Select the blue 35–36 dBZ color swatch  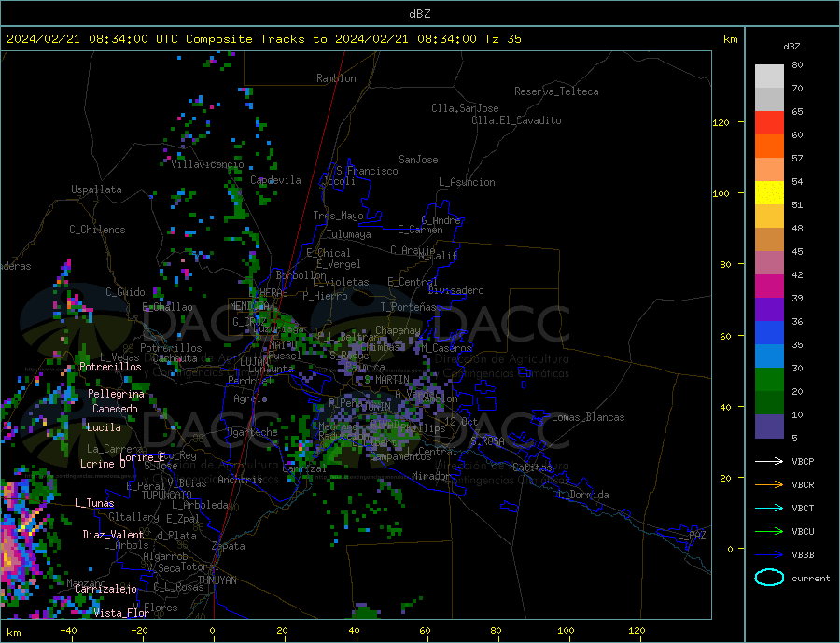click(770, 333)
